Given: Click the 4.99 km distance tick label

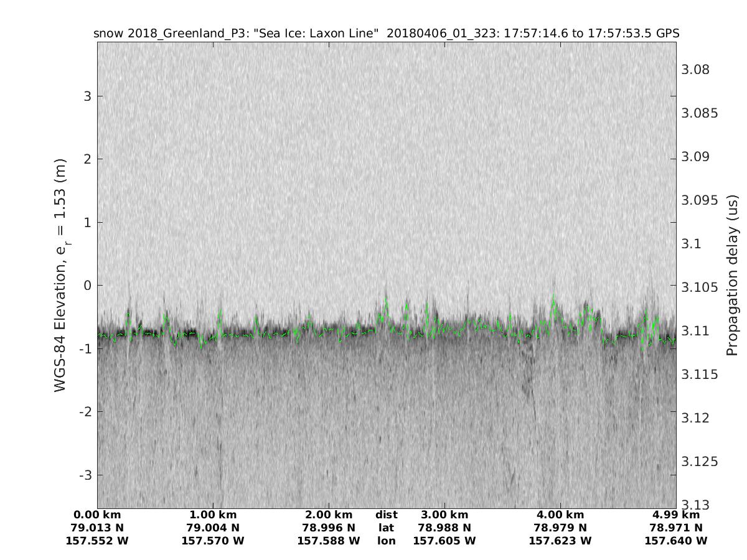Looking at the screenshot, I should click(676, 515).
